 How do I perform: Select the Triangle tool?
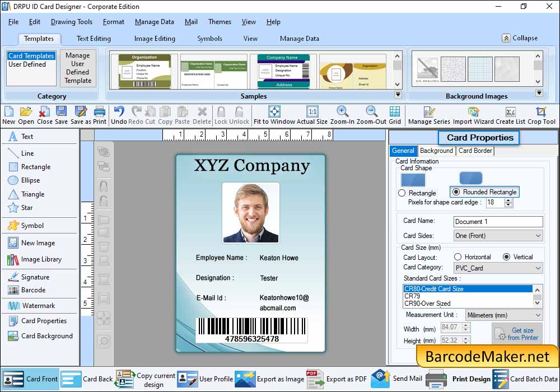(26, 194)
